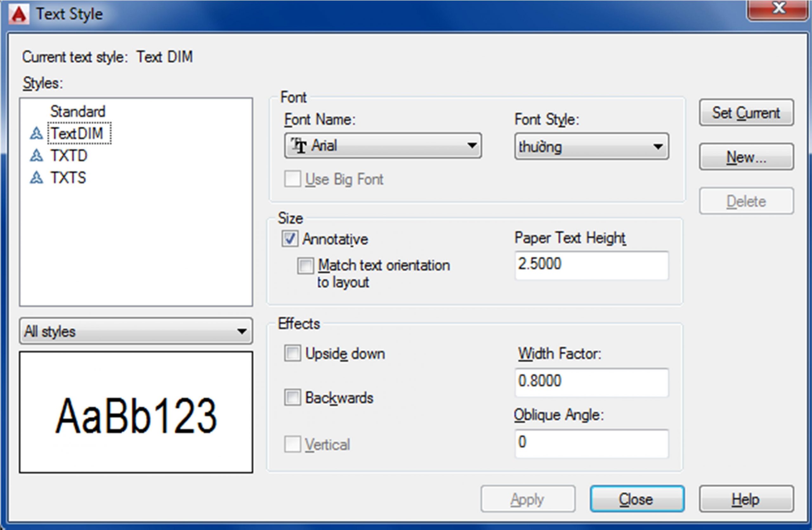
Task: Select the TXTS style entry
Action: tap(68, 178)
